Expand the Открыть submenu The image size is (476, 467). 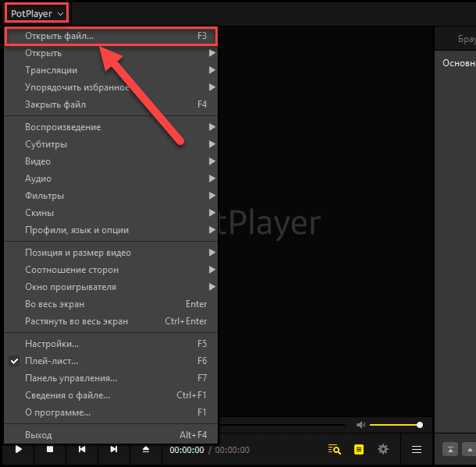point(111,53)
